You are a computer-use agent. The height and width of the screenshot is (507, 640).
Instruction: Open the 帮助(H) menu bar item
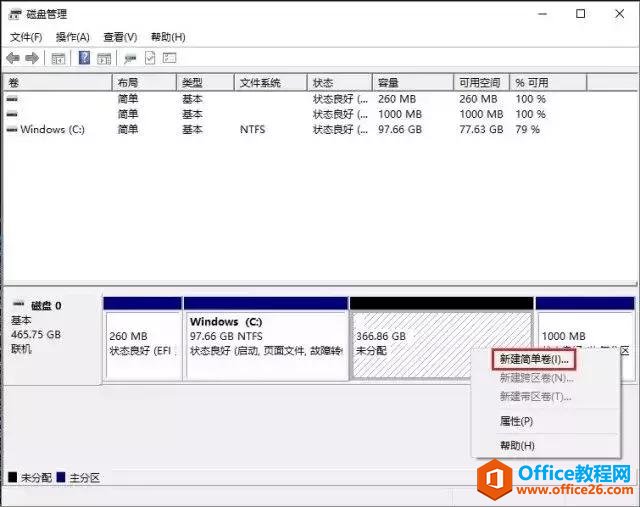click(168, 37)
